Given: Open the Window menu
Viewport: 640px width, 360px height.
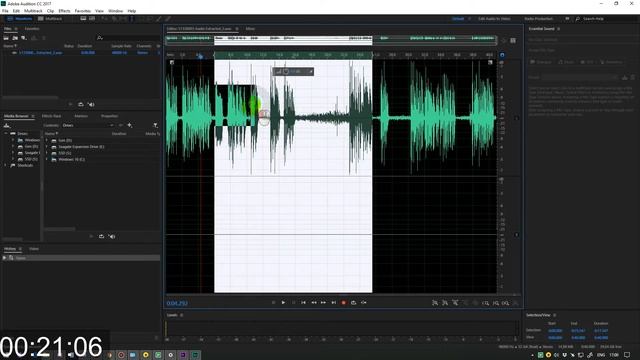Looking at the screenshot, I should pyautogui.click(x=115, y=11).
